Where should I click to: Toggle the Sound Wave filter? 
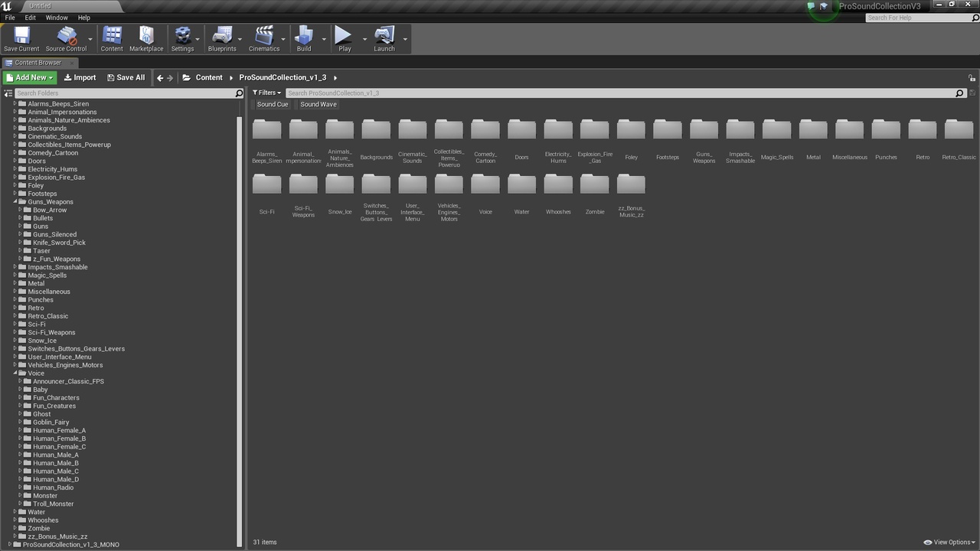coord(318,104)
